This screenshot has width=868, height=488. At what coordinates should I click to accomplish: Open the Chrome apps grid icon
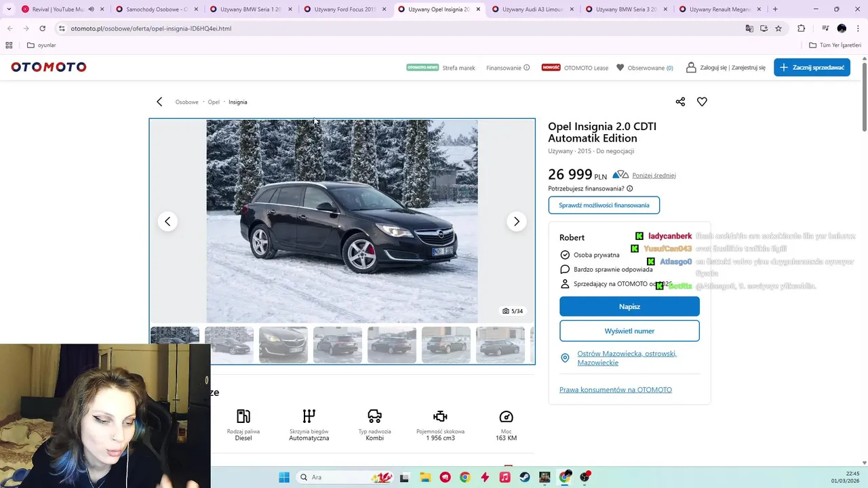9,45
